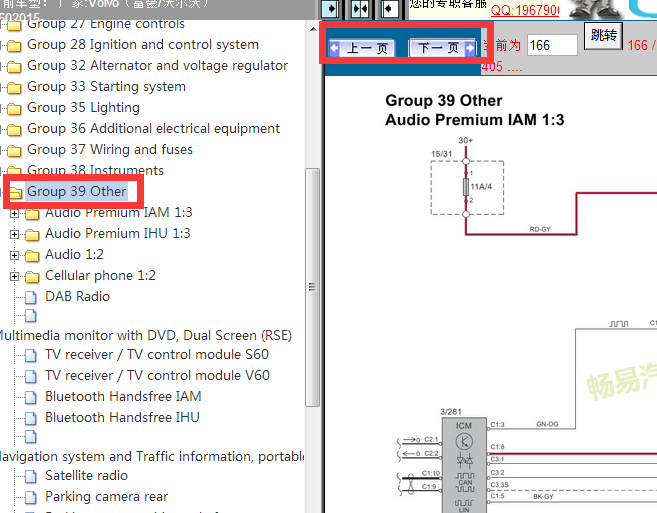Expand the Cellular phone 1:2 folder

click(14, 276)
